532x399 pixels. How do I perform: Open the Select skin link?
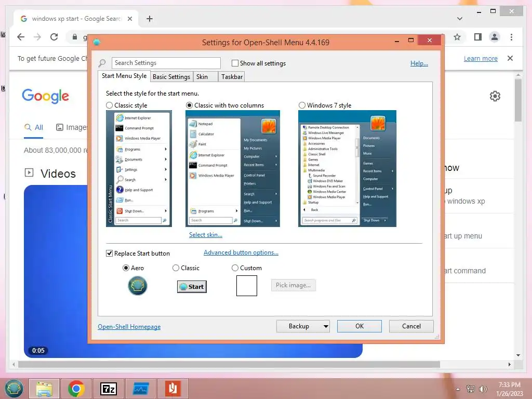(x=206, y=235)
